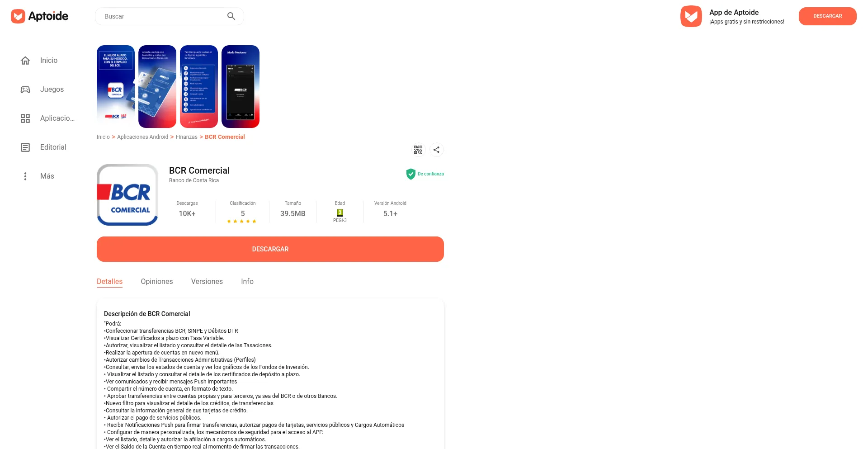Click the Aptoide logo in header
Viewport: 868px width, 449px height.
(x=40, y=16)
